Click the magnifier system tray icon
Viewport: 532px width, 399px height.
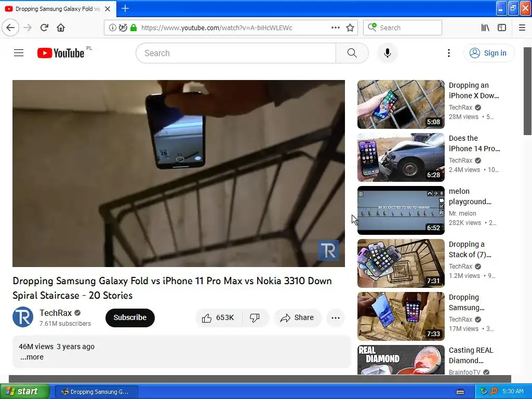click(494, 392)
